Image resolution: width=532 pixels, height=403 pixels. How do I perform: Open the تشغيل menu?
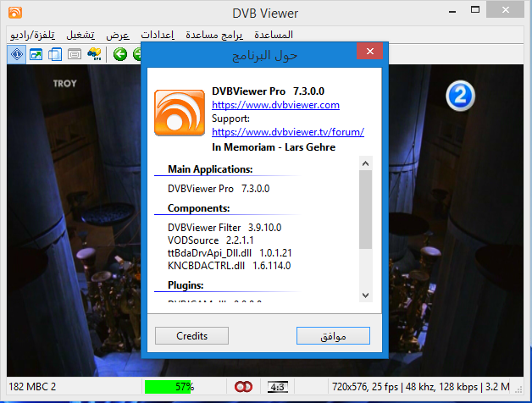click(80, 35)
